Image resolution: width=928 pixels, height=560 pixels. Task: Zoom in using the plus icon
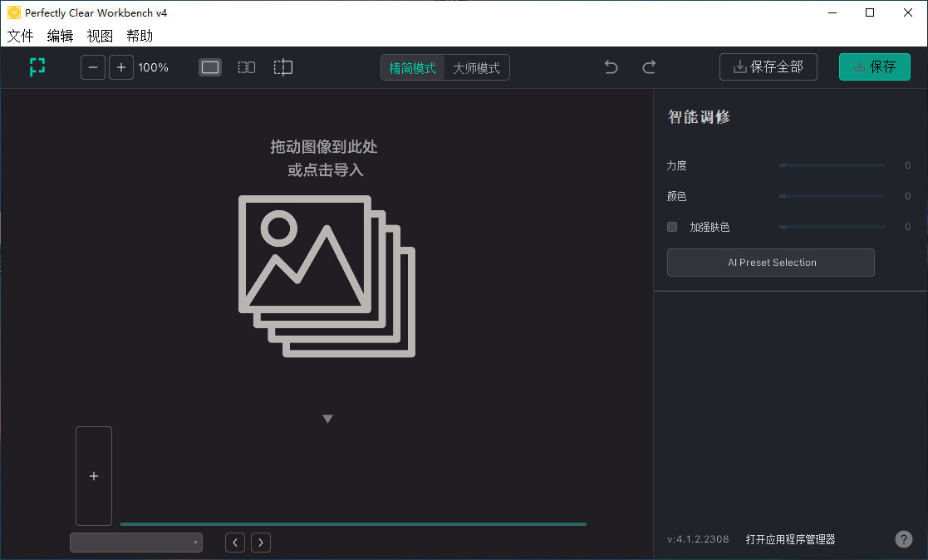click(121, 66)
